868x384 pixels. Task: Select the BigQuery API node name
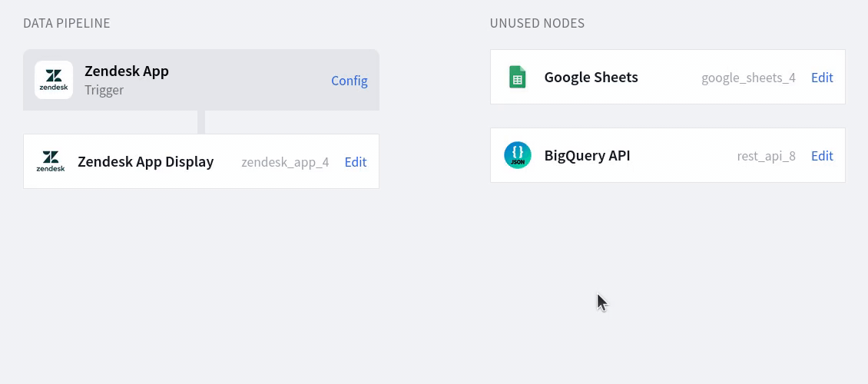587,156
